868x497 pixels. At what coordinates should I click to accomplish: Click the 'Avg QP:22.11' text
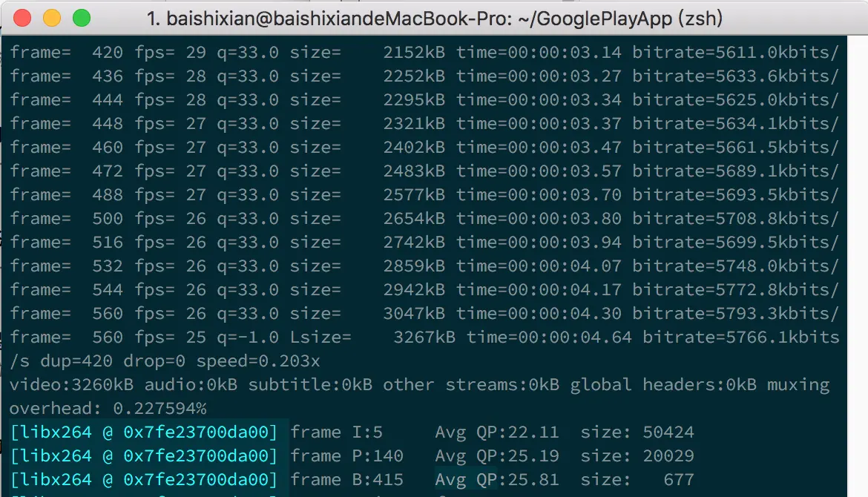pyautogui.click(x=496, y=432)
